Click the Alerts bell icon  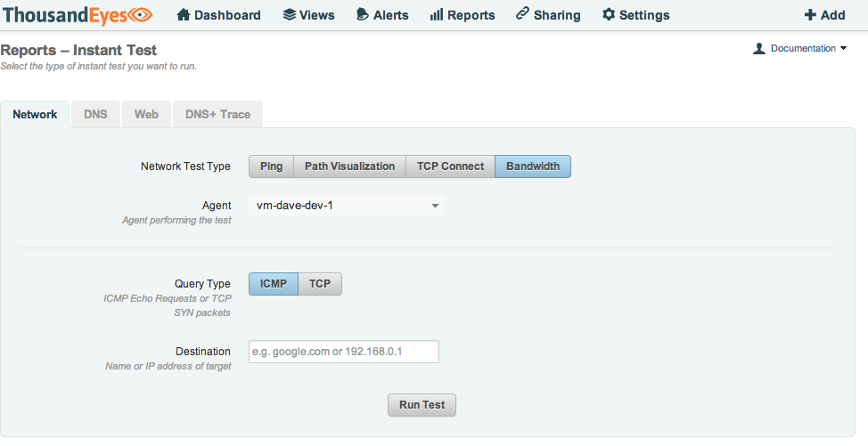coord(362,15)
